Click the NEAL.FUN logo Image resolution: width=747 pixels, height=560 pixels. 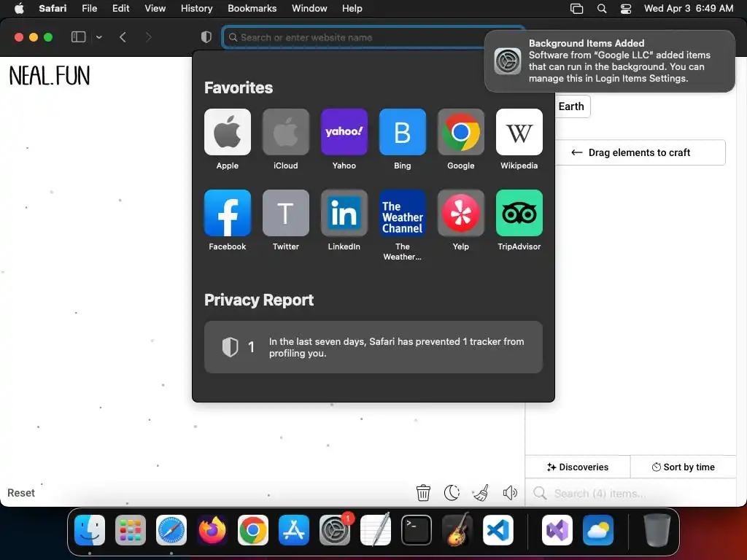pyautogui.click(x=50, y=76)
